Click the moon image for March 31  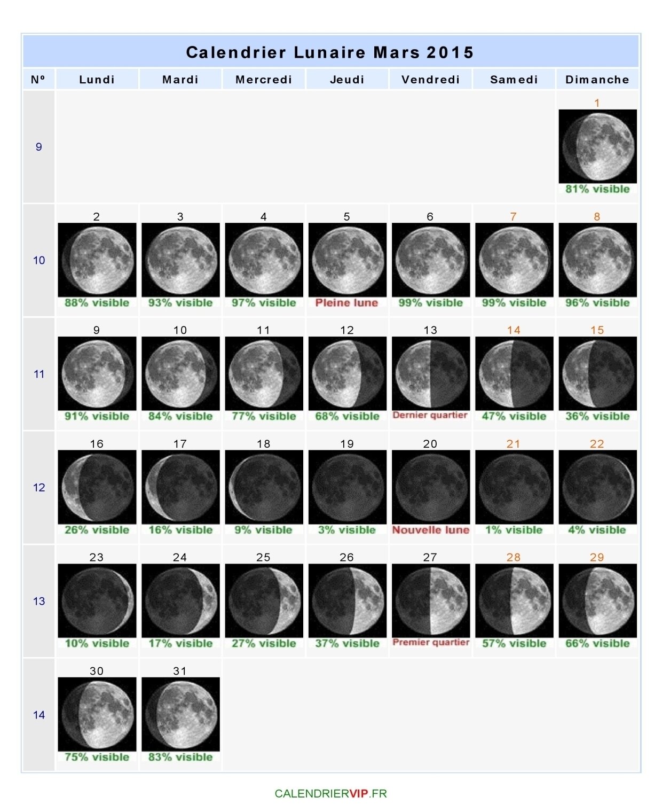[x=180, y=714]
